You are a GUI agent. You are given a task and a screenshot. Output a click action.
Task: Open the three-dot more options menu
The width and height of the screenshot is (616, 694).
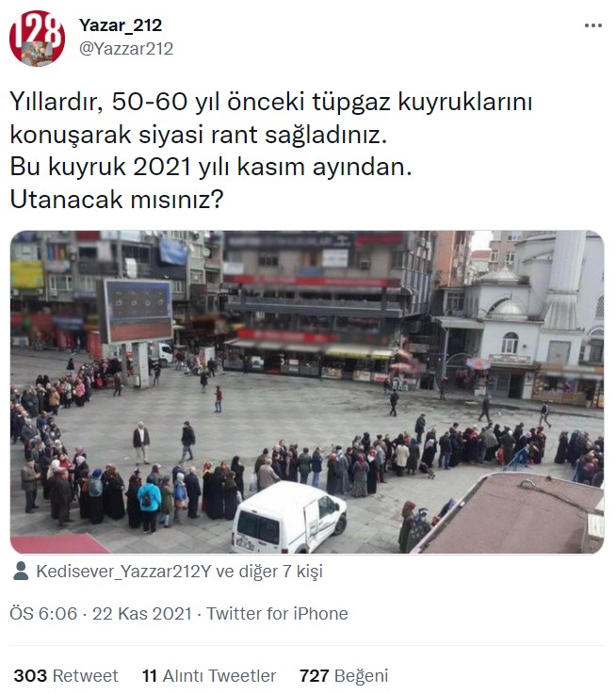(x=593, y=25)
